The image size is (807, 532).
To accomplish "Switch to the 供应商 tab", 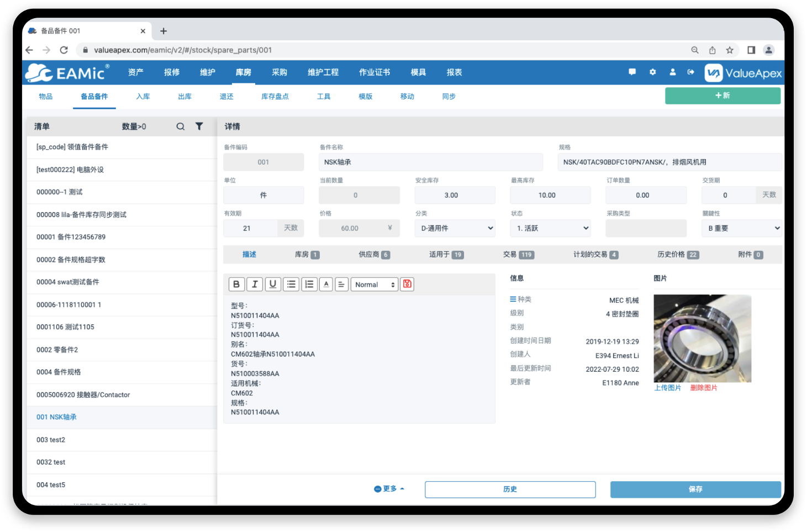I will tap(373, 255).
